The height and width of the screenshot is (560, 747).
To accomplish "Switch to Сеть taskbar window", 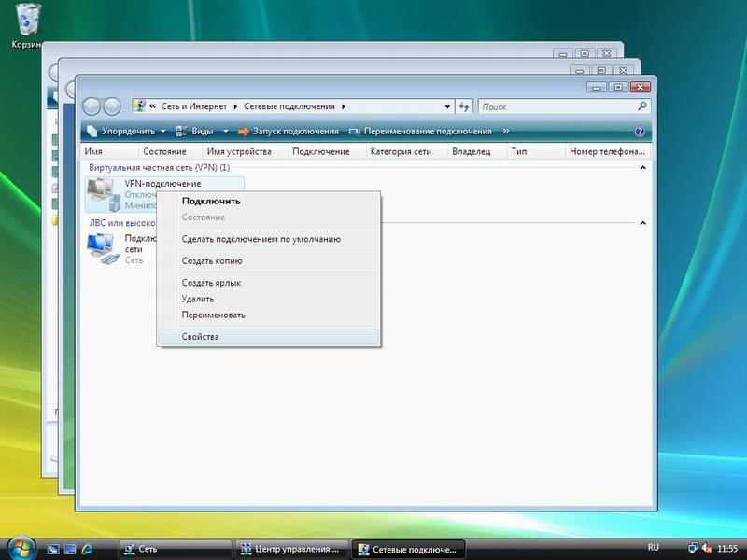I will pos(175,549).
